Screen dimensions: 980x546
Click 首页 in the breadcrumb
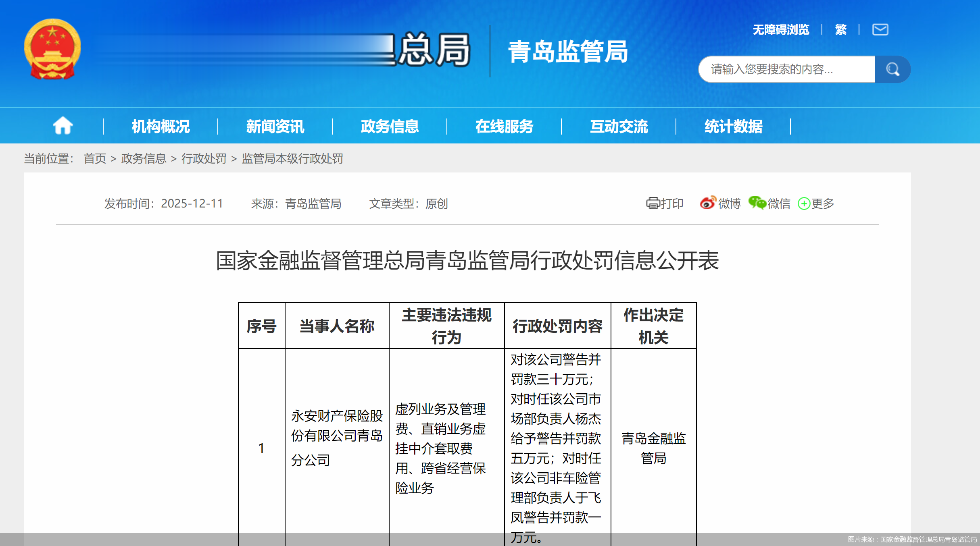click(x=95, y=159)
